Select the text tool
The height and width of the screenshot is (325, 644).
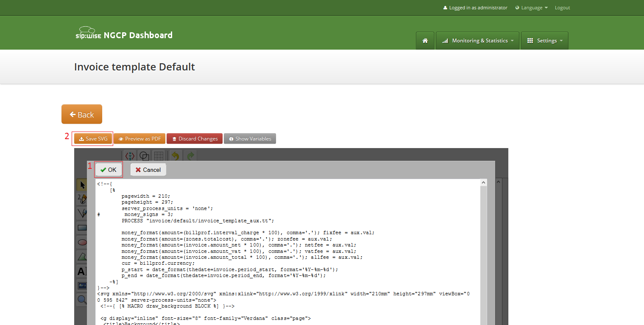[82, 271]
